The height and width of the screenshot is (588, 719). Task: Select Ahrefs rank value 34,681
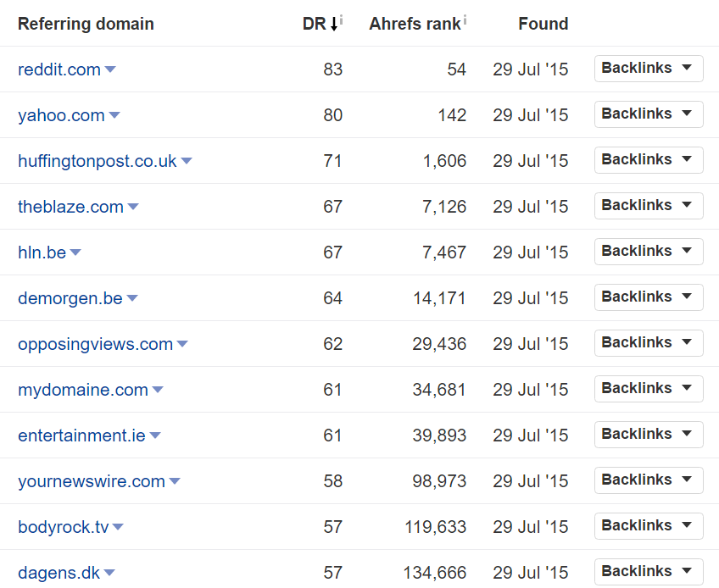[x=439, y=390]
